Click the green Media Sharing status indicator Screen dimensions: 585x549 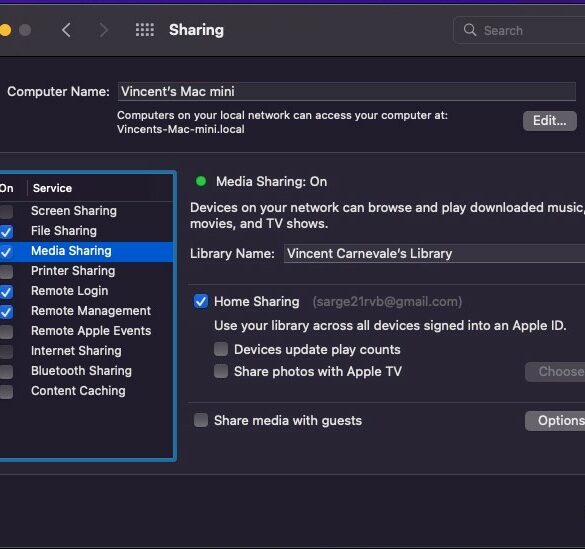pyautogui.click(x=201, y=181)
